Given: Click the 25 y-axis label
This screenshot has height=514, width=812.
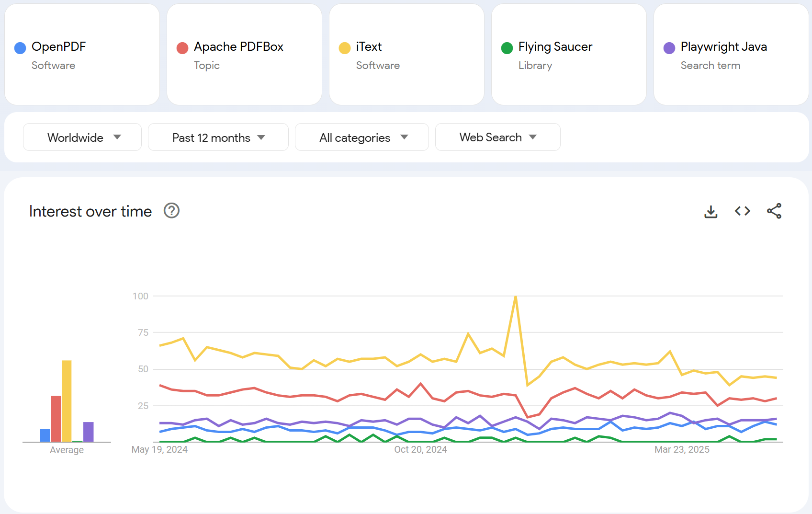Looking at the screenshot, I should pos(143,406).
